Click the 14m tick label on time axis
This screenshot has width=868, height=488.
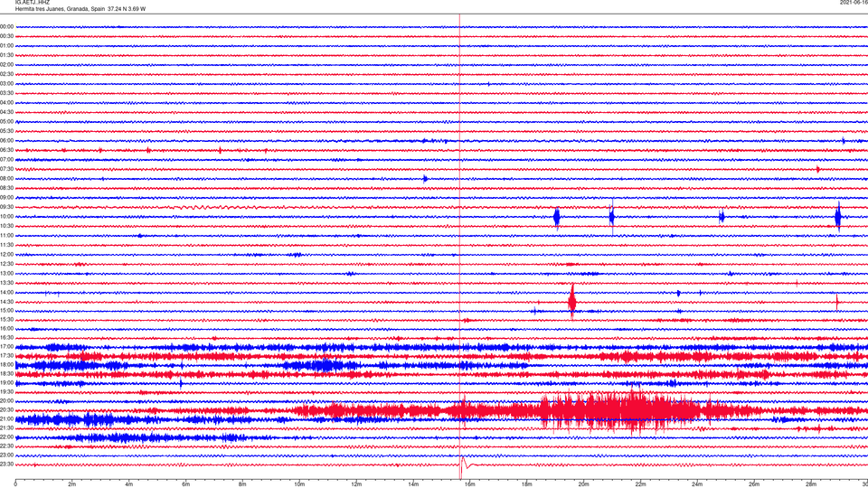(413, 484)
